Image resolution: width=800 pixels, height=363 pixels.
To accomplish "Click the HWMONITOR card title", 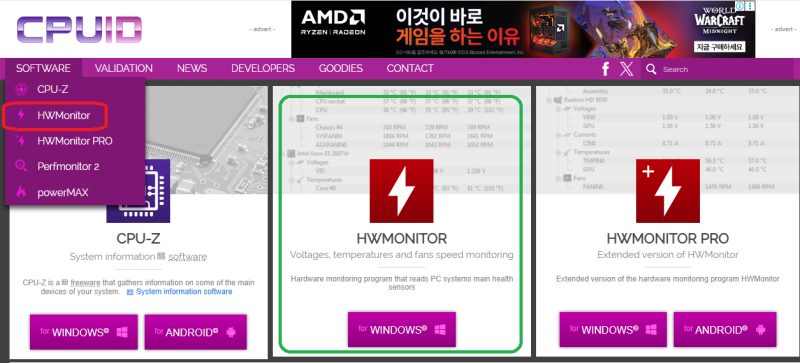I will pyautogui.click(x=402, y=238).
